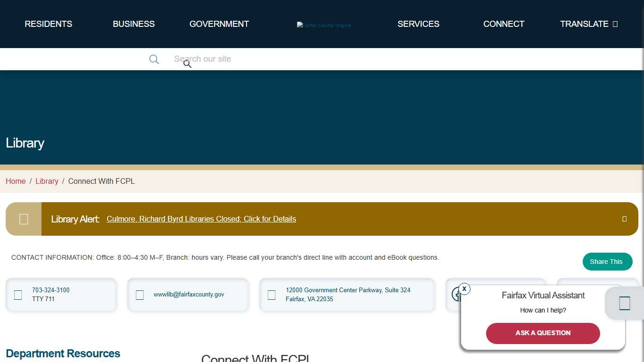Select the SERVICES menu item

point(418,24)
